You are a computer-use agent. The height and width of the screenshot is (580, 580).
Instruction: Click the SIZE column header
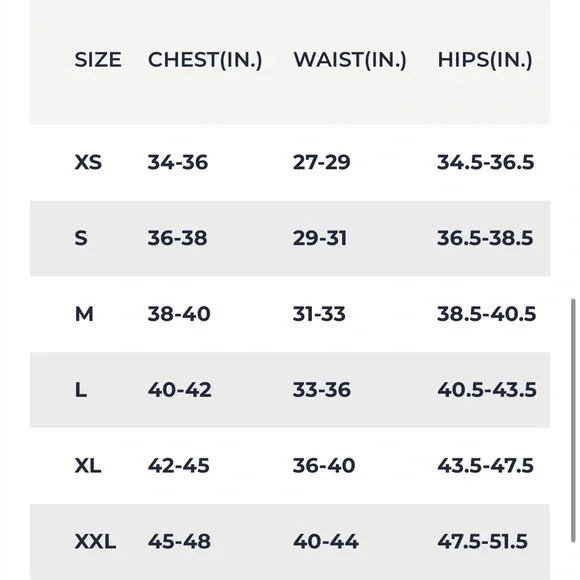[98, 60]
